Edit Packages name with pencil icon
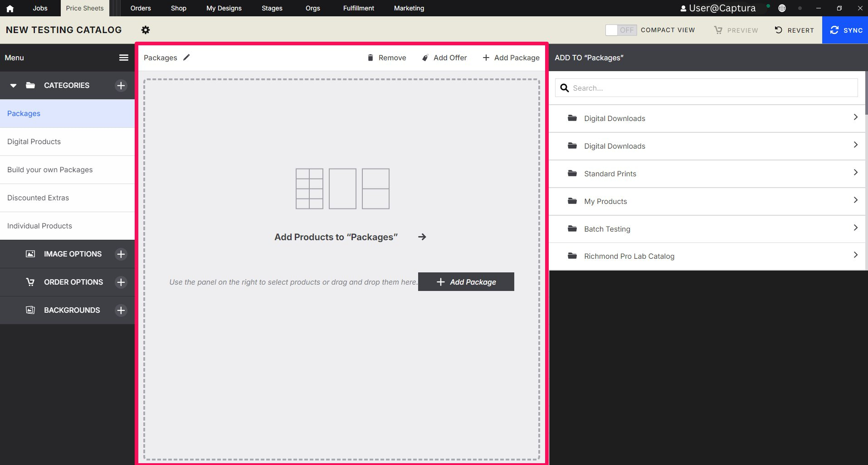 (x=186, y=58)
